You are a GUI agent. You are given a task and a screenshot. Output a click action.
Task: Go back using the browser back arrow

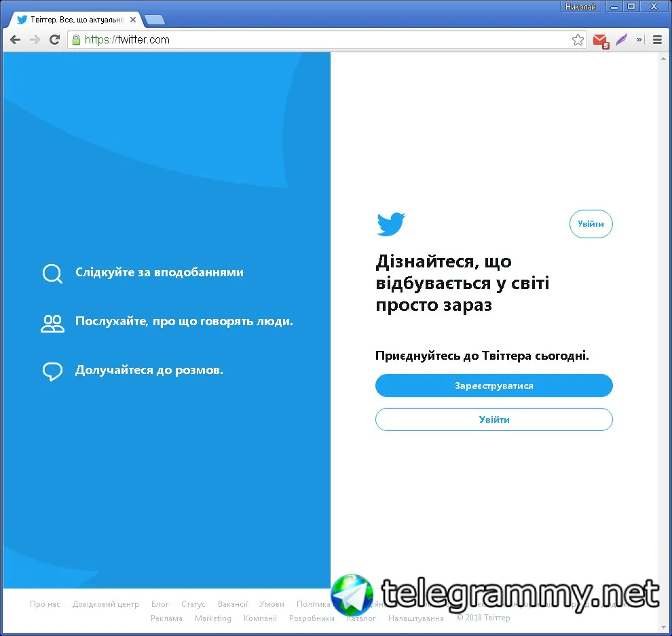click(15, 40)
